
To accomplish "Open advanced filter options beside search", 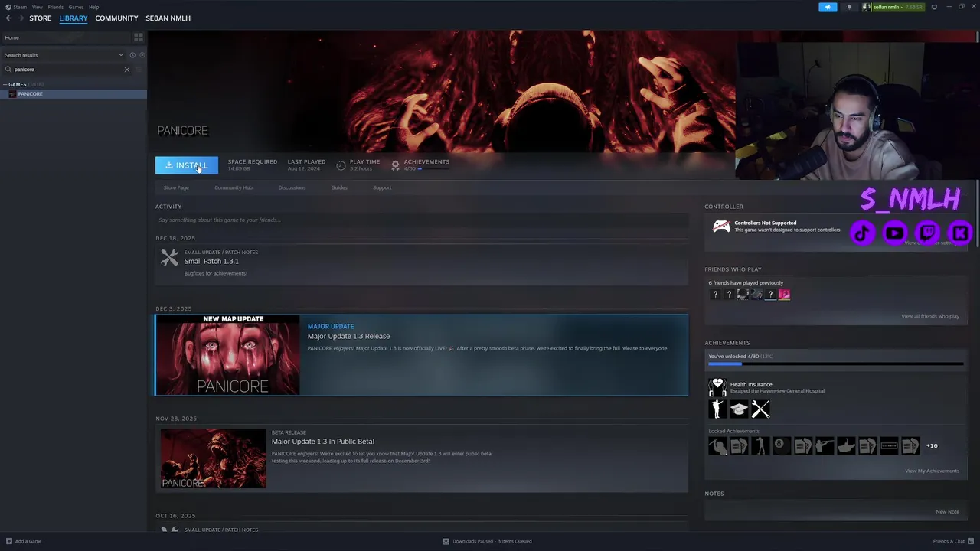I will coord(139,70).
